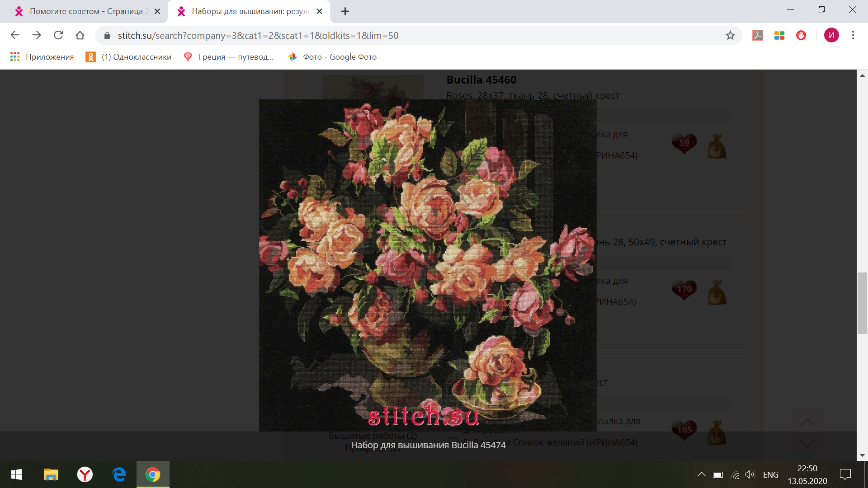Screen dimensions: 868x488
Task: Click the money bag icon showing 8
Action: point(716,293)
